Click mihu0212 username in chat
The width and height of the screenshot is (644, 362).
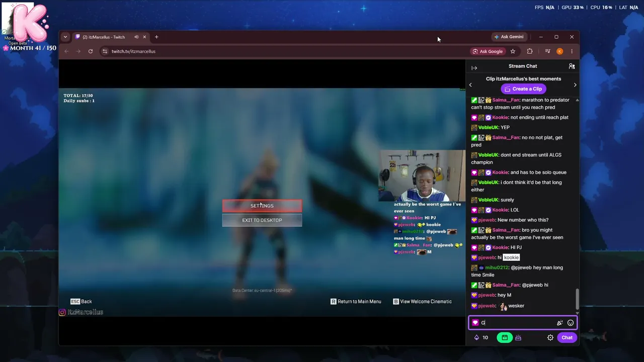(497, 268)
